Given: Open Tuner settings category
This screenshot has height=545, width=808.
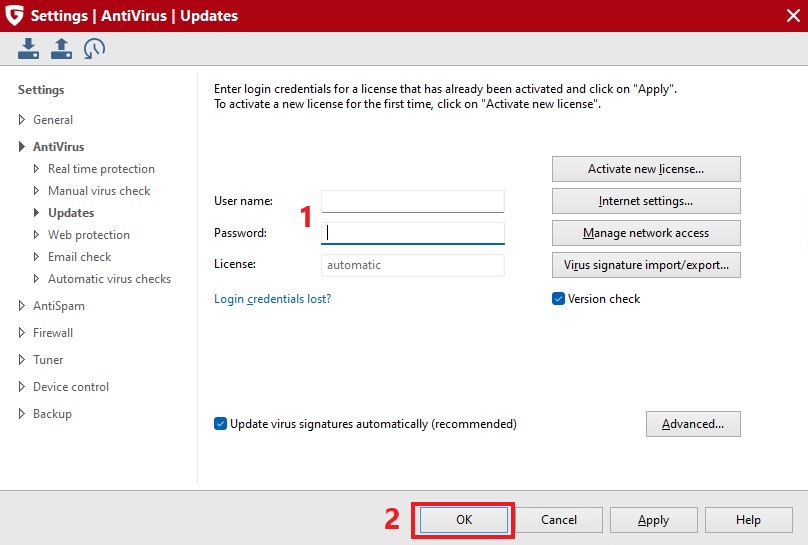Looking at the screenshot, I should pos(48,360).
